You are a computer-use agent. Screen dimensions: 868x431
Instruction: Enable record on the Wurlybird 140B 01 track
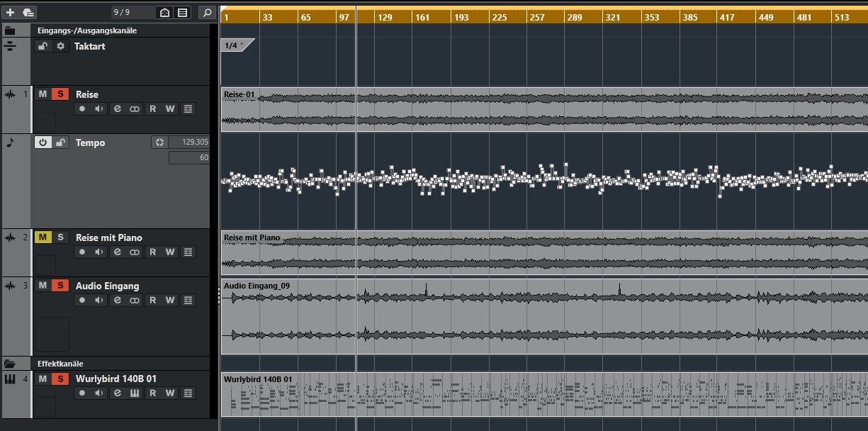click(82, 393)
